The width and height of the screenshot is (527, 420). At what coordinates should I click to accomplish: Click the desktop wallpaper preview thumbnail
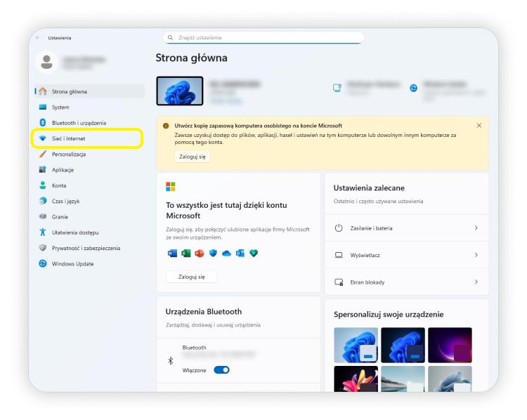(180, 91)
